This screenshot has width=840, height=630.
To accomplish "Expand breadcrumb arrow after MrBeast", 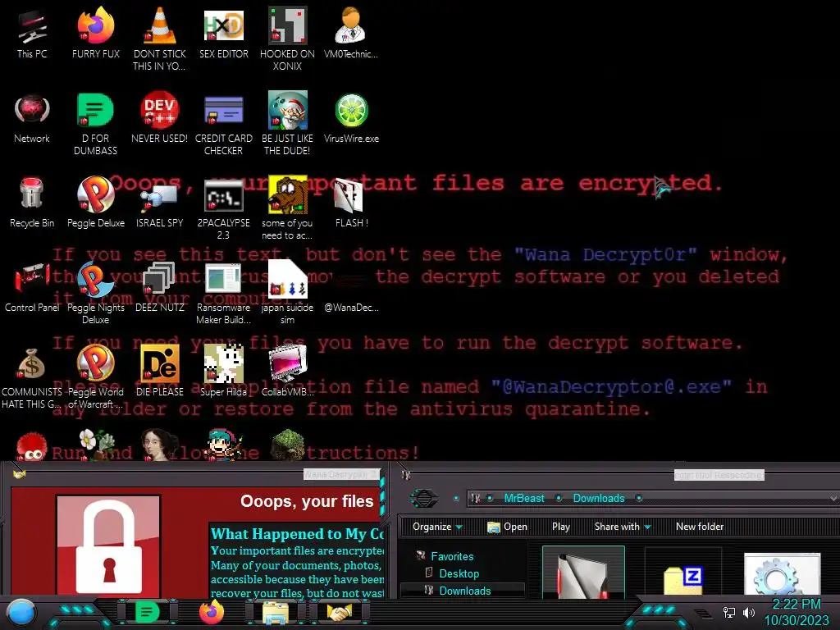I will click(x=559, y=498).
